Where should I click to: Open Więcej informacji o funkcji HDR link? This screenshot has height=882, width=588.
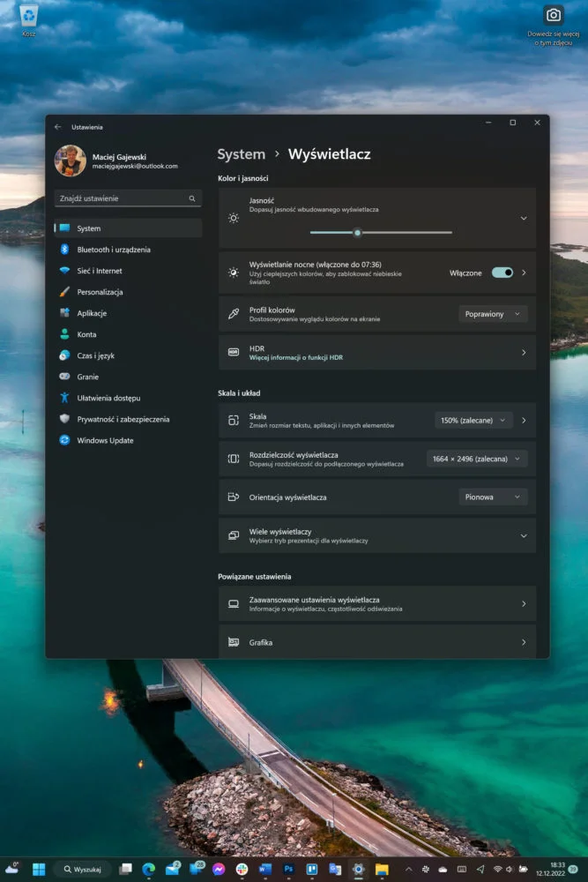point(295,358)
